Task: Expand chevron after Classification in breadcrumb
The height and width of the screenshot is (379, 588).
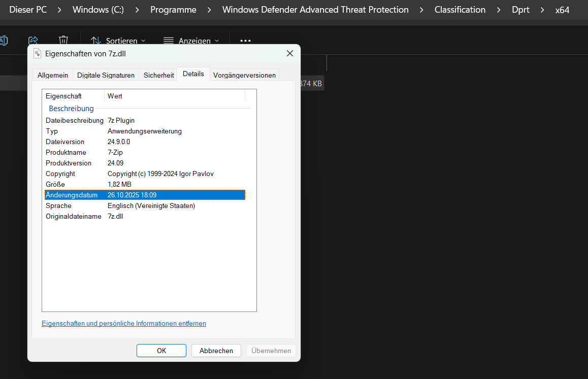Action: [x=498, y=10]
